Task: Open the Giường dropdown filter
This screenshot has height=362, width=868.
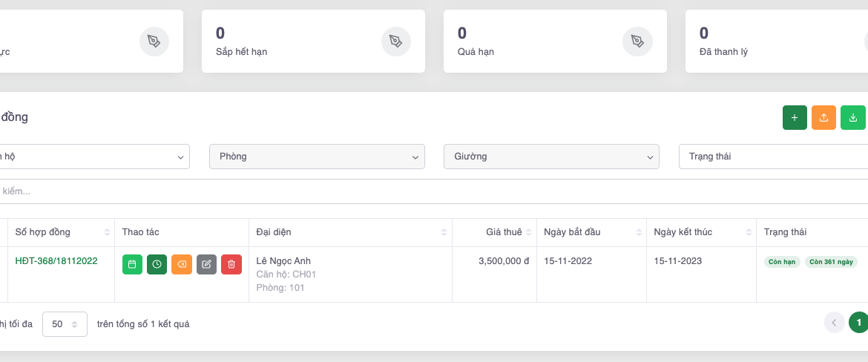Action: pos(551,157)
